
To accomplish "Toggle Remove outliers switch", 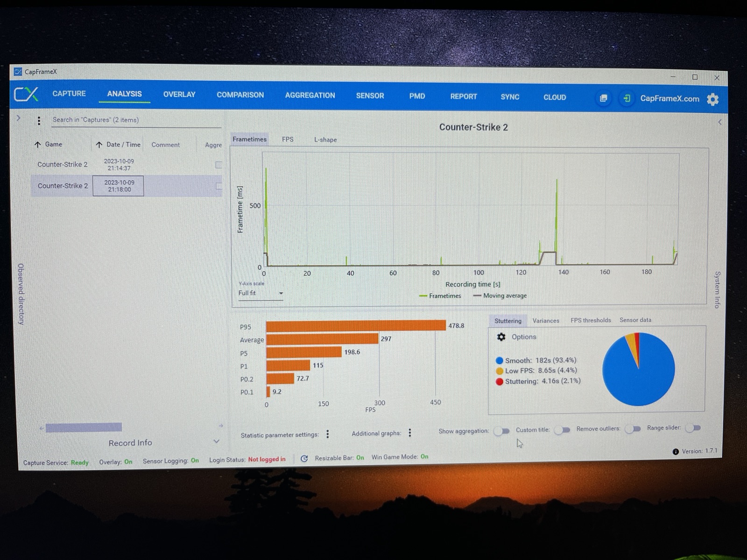I will click(633, 428).
